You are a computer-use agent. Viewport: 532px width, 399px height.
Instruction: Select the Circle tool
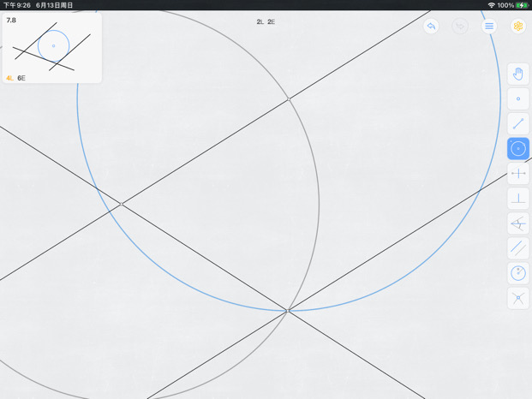tap(518, 148)
